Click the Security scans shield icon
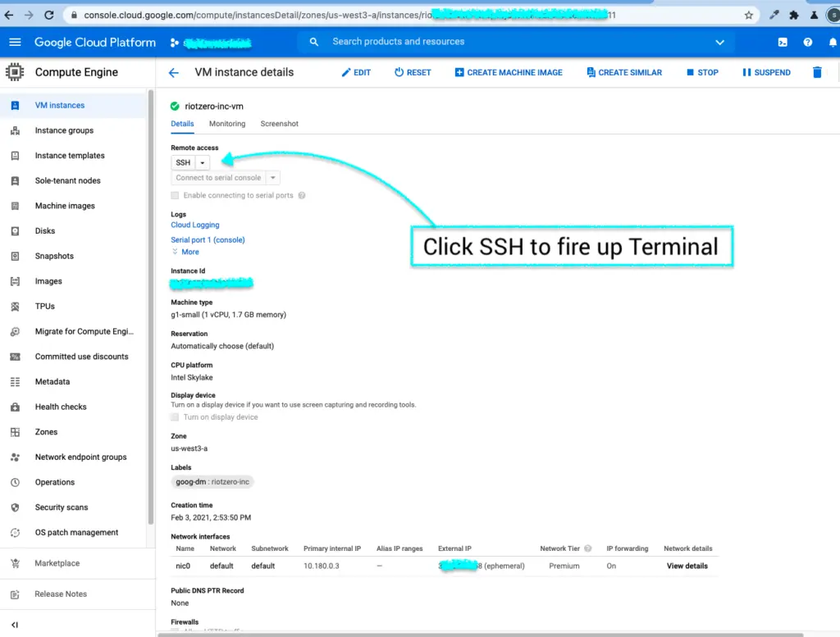Image resolution: width=840 pixels, height=637 pixels. [15, 508]
